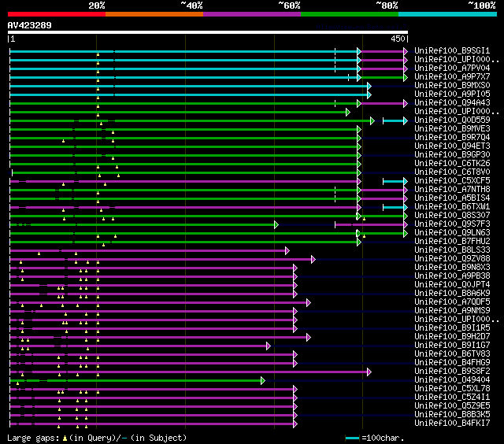
Task: Select the UniRef100_A9NMS9 label
Action: tap(452, 311)
